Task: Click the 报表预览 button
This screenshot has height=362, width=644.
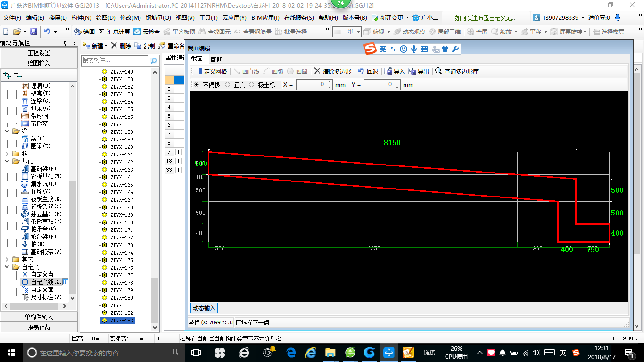Action: coord(39,327)
